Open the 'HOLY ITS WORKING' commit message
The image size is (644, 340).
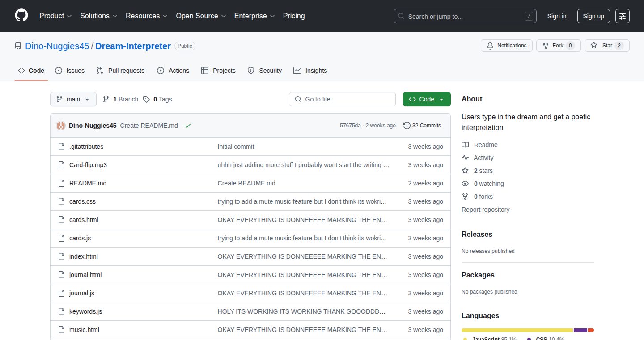(301, 311)
